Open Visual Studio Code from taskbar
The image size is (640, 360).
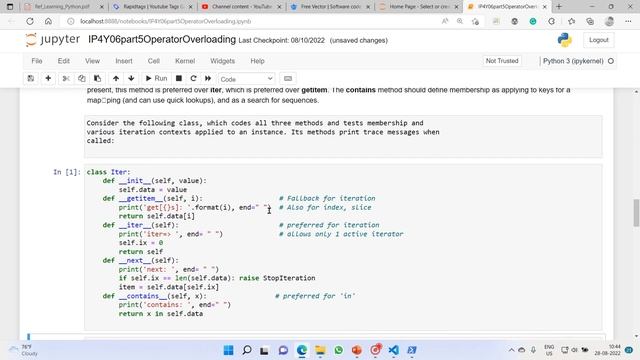393,350
